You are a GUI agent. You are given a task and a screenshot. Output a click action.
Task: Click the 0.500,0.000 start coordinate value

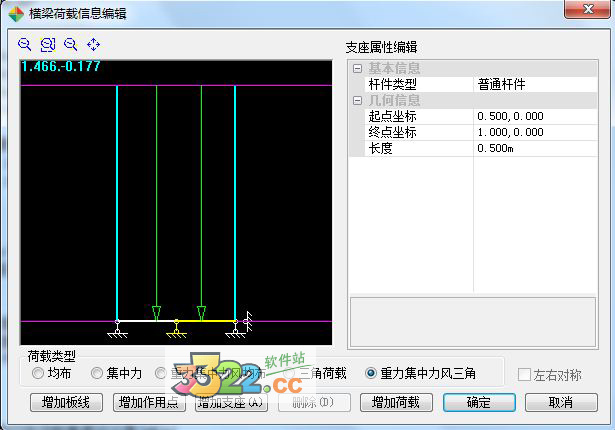pos(510,117)
